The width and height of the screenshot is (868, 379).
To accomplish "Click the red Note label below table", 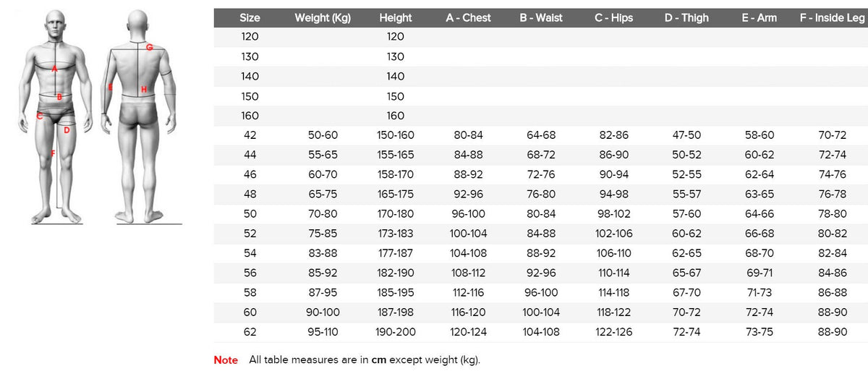I will [x=226, y=359].
